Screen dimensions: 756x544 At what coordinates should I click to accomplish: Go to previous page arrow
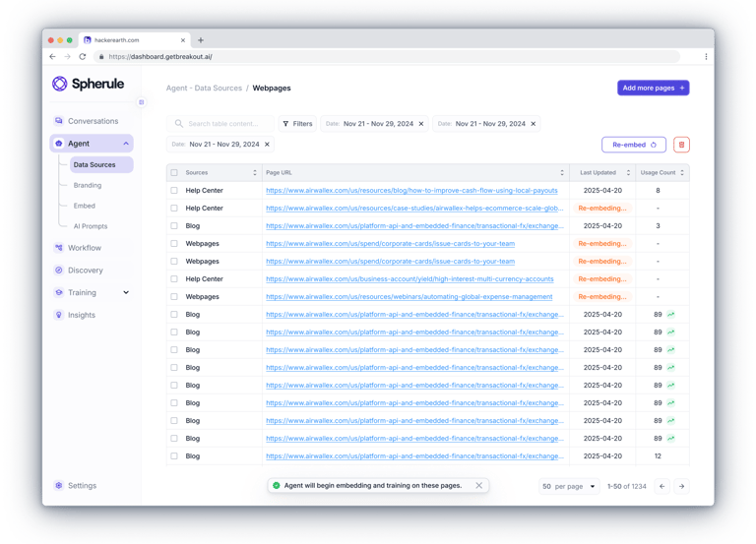(661, 487)
